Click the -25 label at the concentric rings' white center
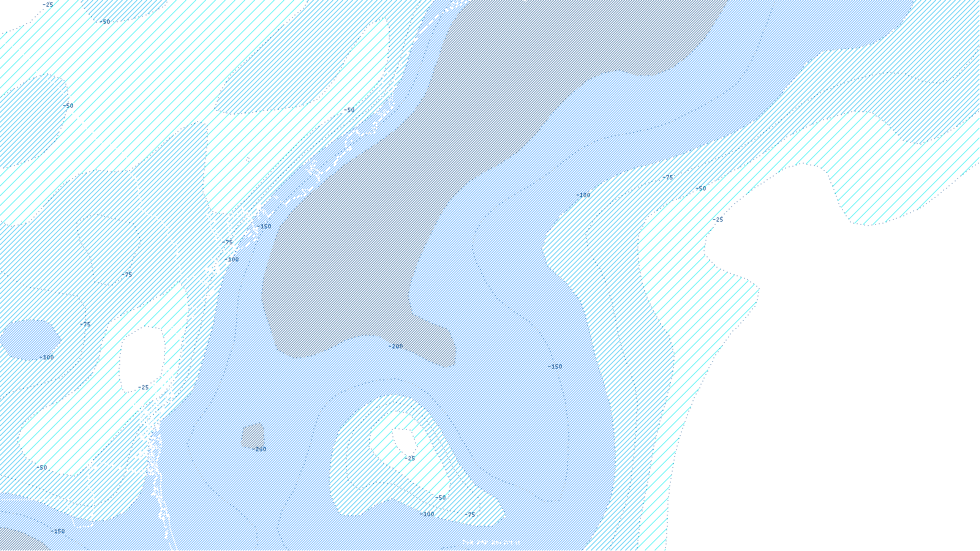 pyautogui.click(x=409, y=459)
